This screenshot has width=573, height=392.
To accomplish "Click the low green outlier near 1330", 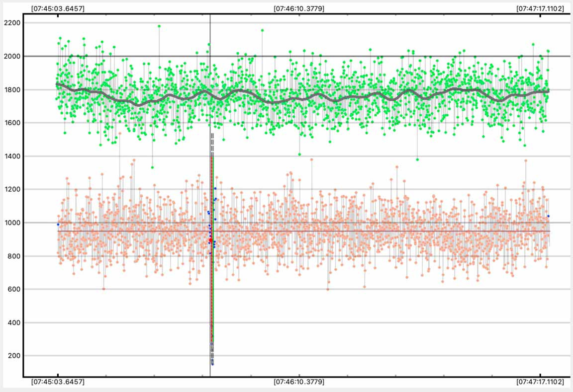I will (x=152, y=167).
